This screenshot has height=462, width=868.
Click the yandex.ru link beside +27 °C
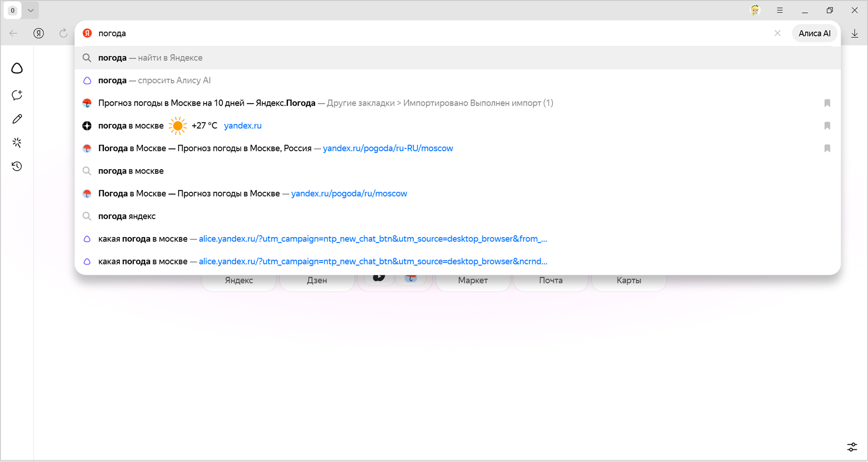243,126
